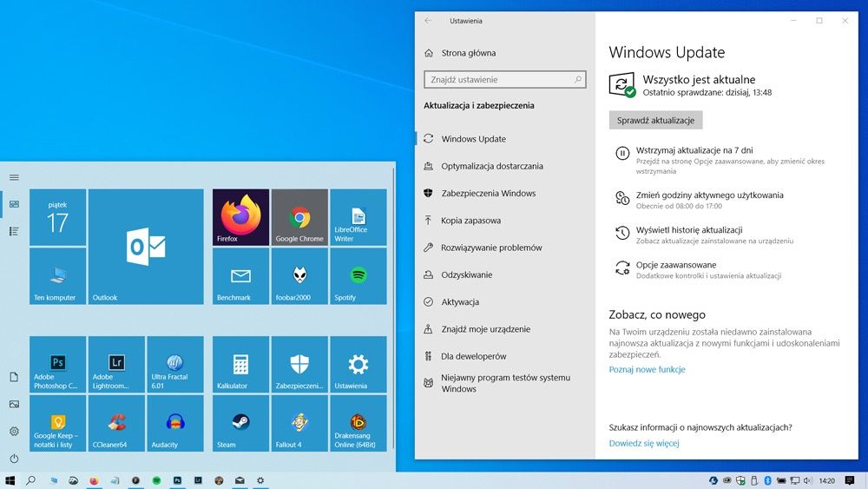Screen dimensions: 868x489
Task: Open the Spotify tile
Action: 358,276
